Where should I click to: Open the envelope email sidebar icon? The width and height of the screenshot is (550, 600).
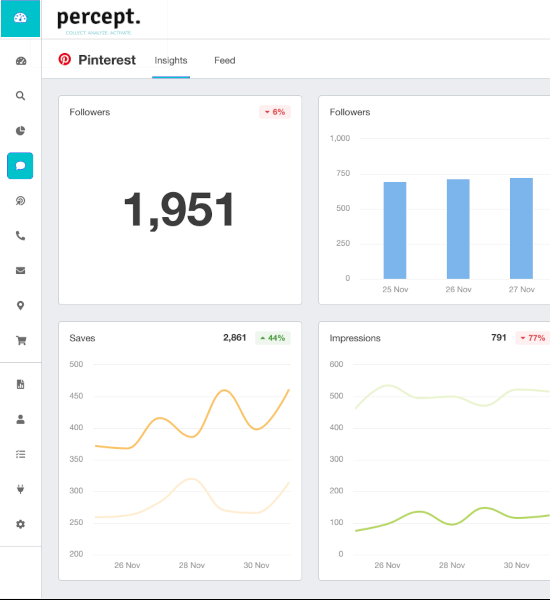[x=21, y=271]
